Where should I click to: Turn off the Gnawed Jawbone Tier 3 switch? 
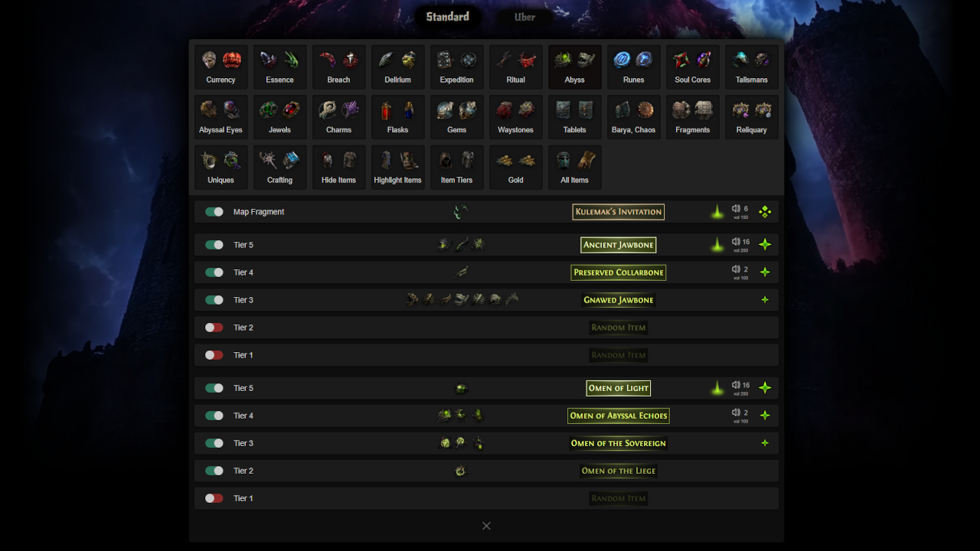click(x=214, y=300)
